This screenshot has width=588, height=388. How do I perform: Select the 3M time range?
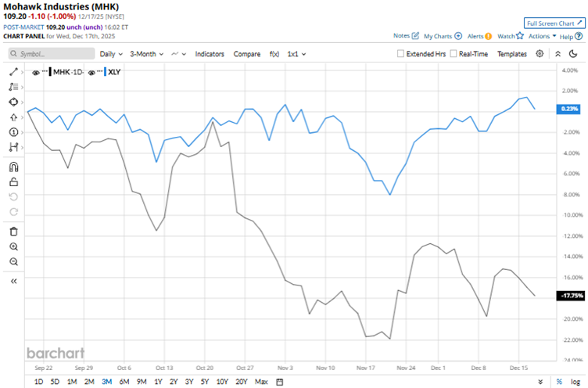(107, 382)
